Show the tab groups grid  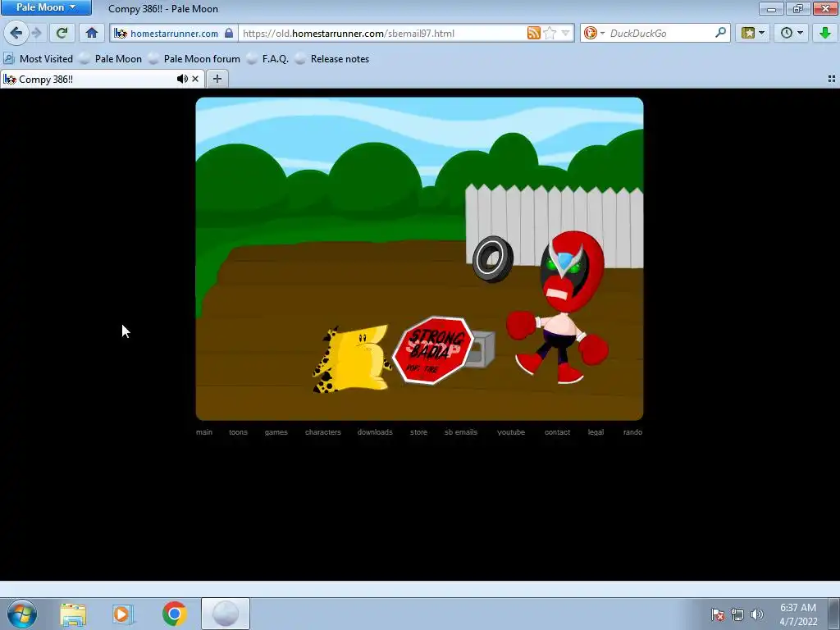click(832, 79)
